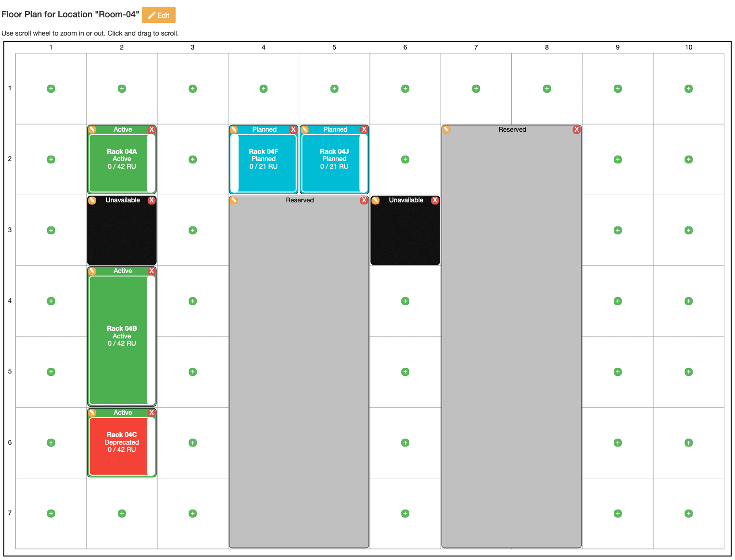Viewport: 735px width, 560px height.
Task: Add tile at column 10, row 3
Action: coord(689,230)
